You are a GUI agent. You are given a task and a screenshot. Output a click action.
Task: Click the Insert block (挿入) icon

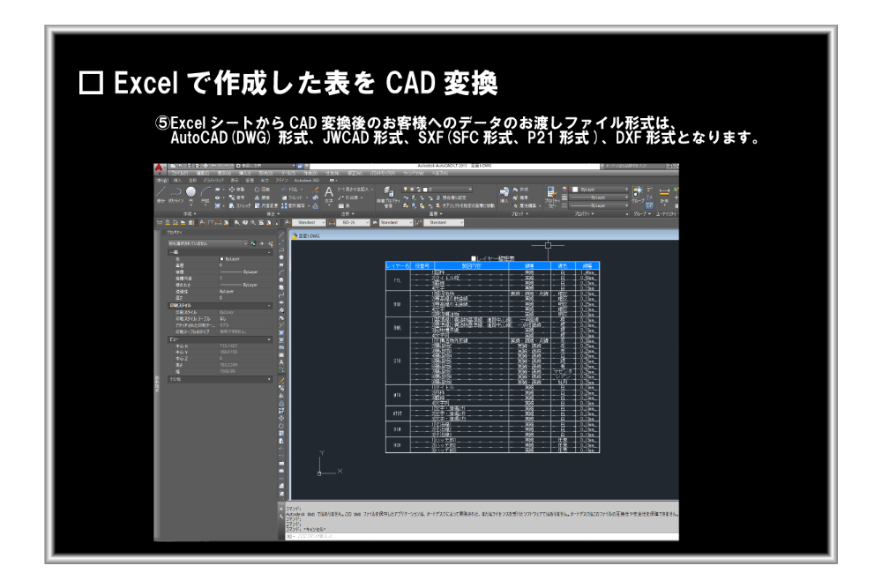pyautogui.click(x=504, y=196)
